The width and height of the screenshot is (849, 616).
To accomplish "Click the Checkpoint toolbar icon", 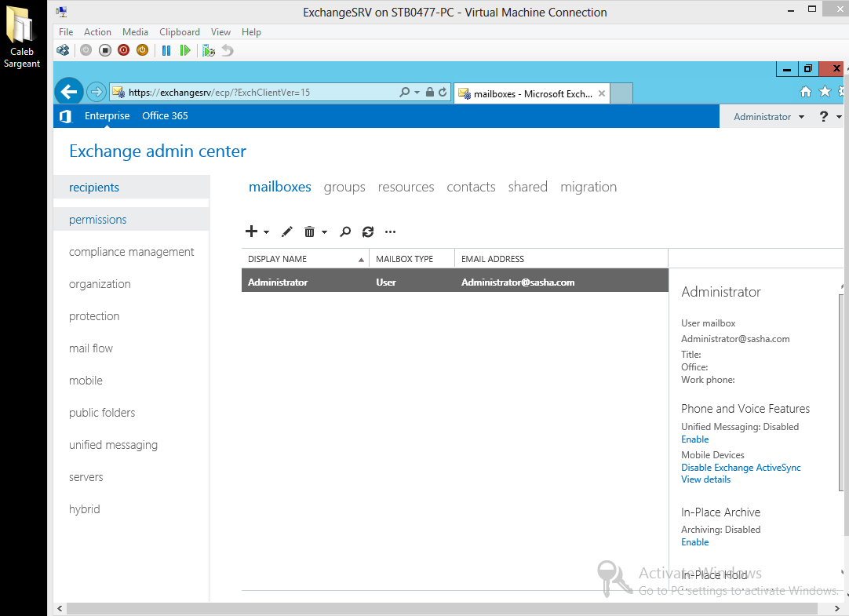I will pyautogui.click(x=209, y=50).
